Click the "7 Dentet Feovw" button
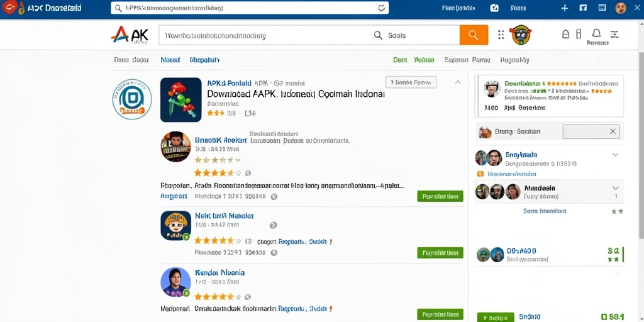This screenshot has width=644, height=322. tap(411, 82)
